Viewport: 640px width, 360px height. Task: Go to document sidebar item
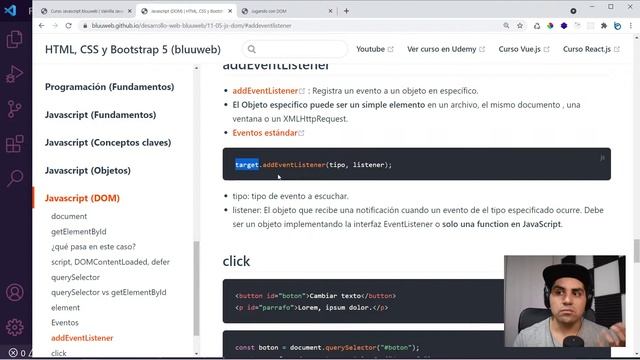click(x=69, y=216)
